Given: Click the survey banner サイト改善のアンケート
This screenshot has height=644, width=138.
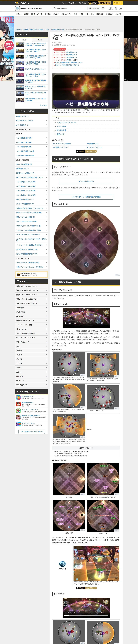Looking at the screenshot, I should 32,274.
